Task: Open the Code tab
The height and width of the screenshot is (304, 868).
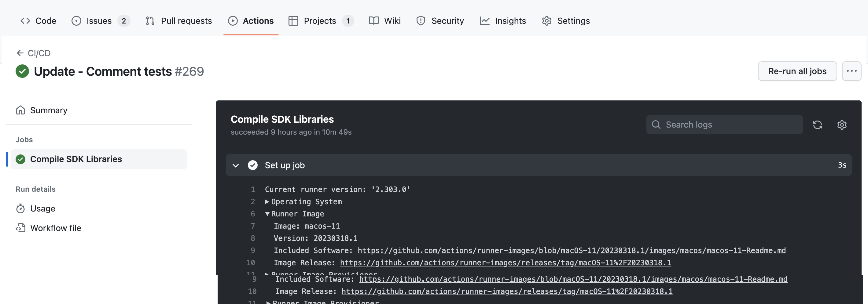Action: (x=39, y=21)
